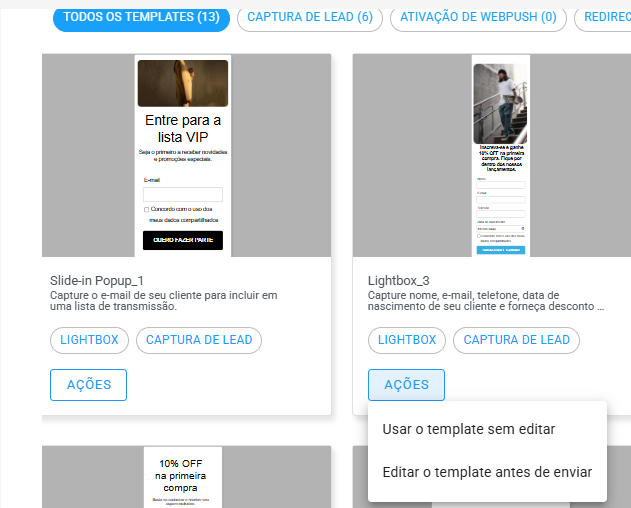Click the Lightbox_3 template title
This screenshot has height=508, width=631.
click(398, 280)
